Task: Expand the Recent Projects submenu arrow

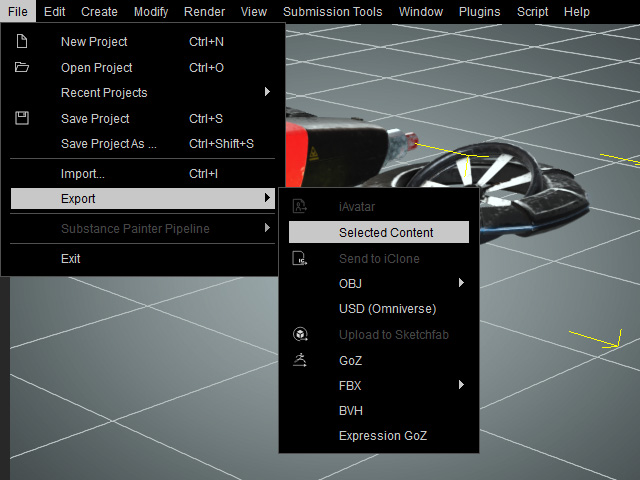Action: 267,92
